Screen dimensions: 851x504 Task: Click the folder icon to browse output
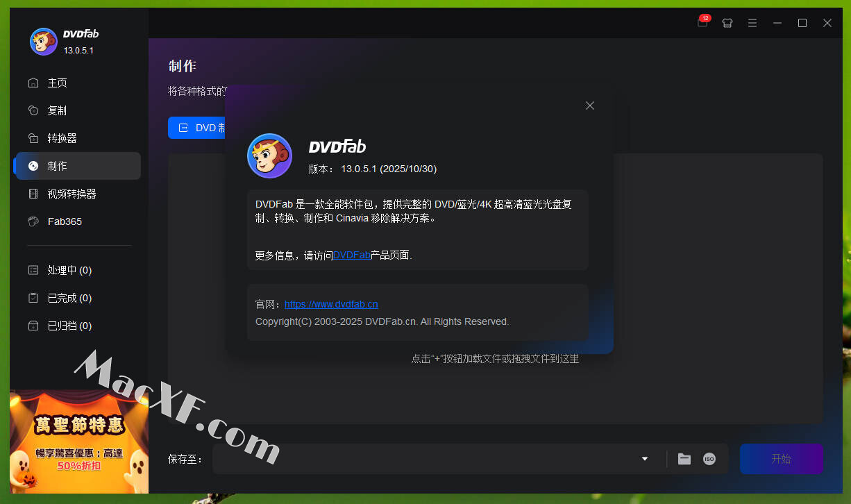coord(684,459)
